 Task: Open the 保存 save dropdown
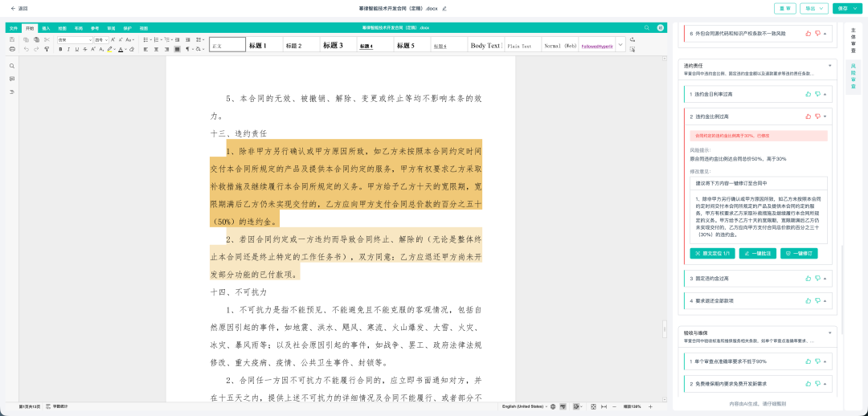coord(846,8)
